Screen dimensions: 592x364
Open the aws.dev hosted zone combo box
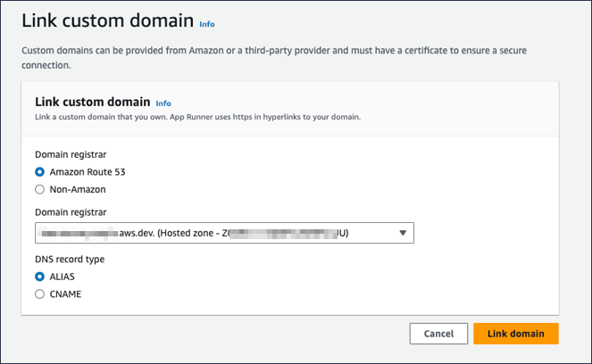point(223,233)
